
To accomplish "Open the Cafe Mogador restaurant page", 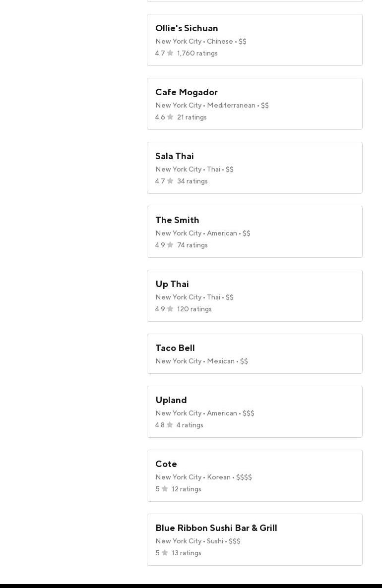I will [187, 92].
